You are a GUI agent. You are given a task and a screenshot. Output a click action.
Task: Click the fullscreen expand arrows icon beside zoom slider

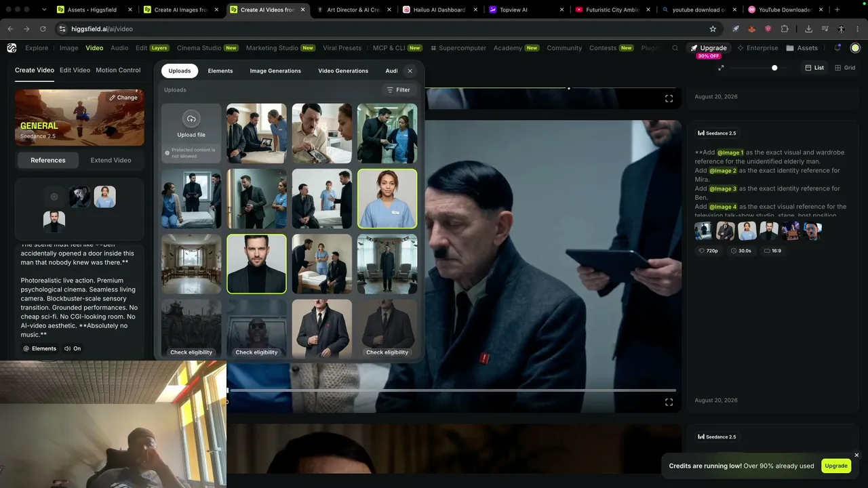click(721, 68)
